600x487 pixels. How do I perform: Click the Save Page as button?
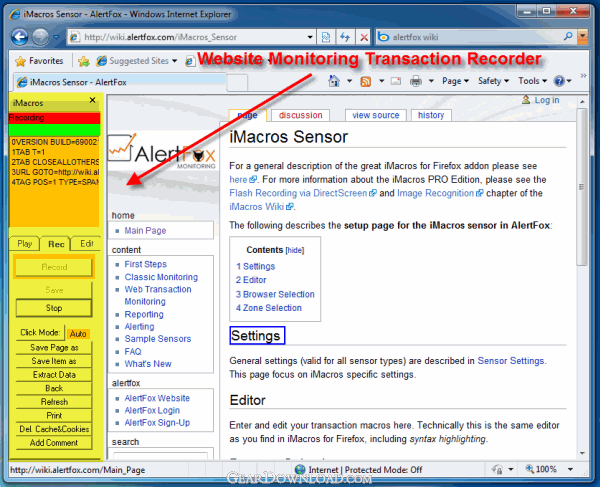54,347
